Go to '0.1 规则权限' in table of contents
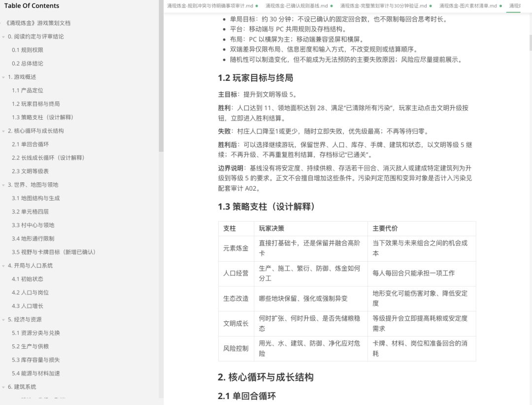The image size is (532, 405). [x=28, y=50]
